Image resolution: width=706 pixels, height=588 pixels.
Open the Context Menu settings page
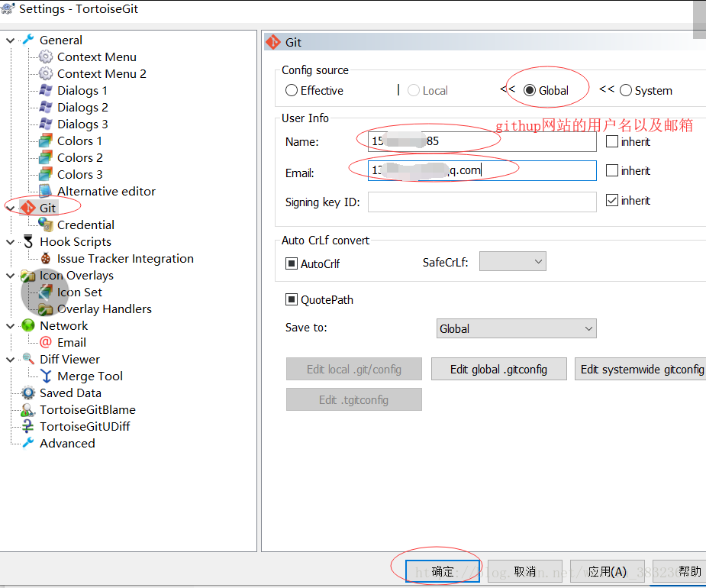click(x=97, y=57)
